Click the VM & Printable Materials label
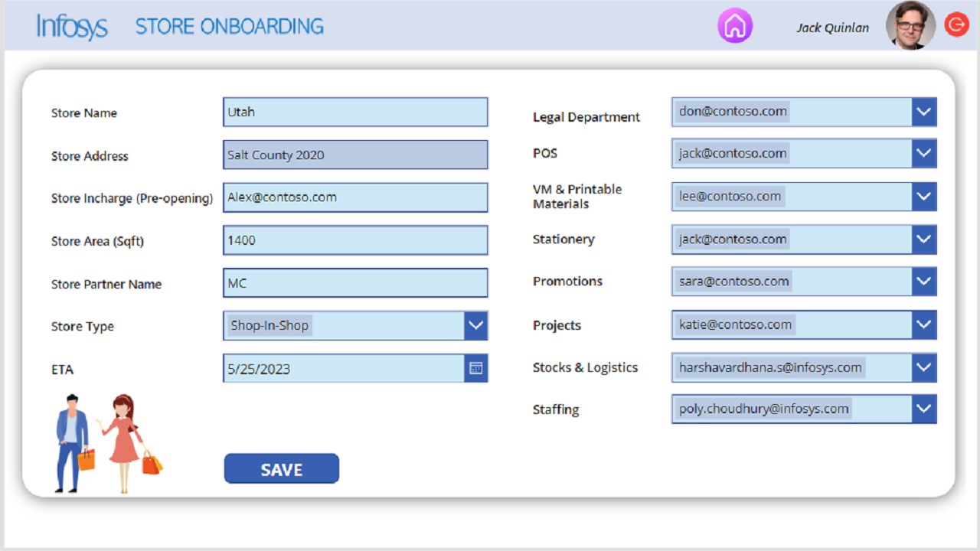Screen dimensions: 980x551 pyautogui.click(x=577, y=197)
